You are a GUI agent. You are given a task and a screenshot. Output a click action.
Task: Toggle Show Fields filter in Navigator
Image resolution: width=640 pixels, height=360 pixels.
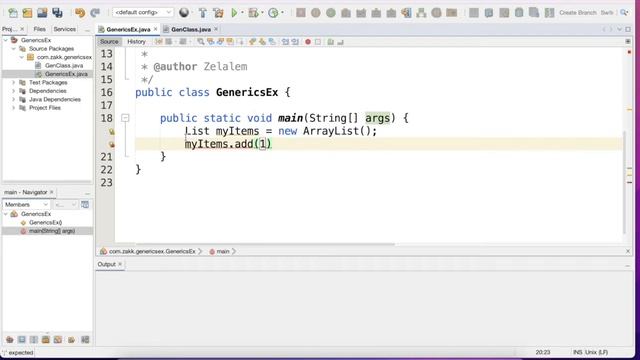tap(22, 340)
